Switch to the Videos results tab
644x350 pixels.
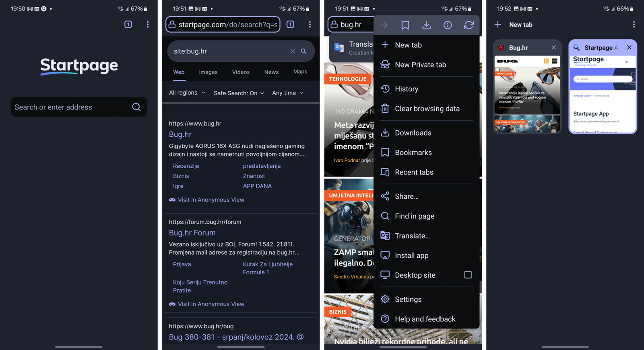(x=241, y=72)
